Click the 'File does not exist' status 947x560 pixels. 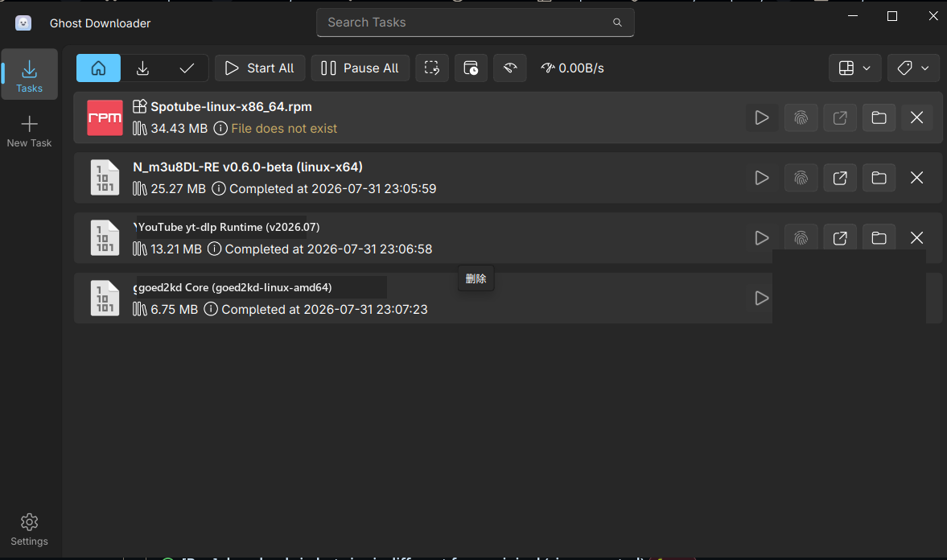(284, 129)
